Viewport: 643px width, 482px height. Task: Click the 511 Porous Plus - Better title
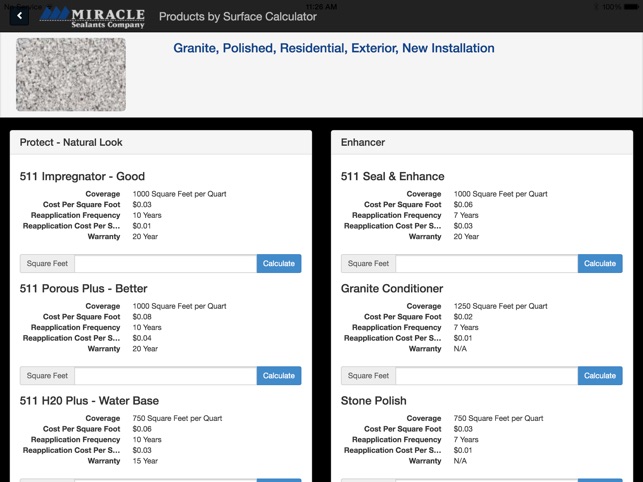(x=83, y=288)
